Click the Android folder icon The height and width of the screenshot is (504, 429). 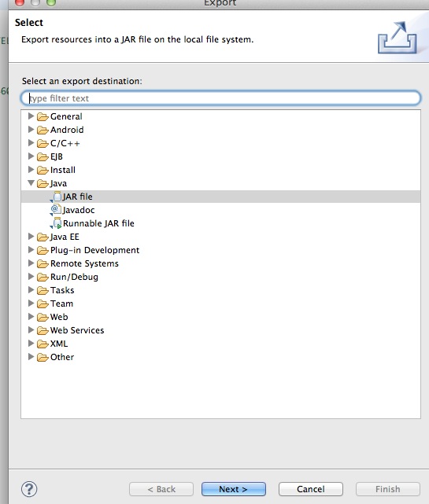coord(43,130)
